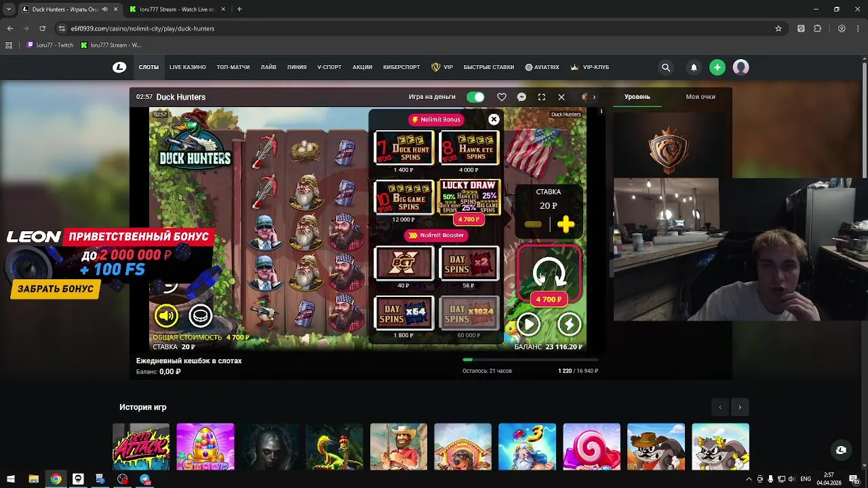The height and width of the screenshot is (488, 868).
Task: Open the VIP section
Action: click(x=442, y=67)
